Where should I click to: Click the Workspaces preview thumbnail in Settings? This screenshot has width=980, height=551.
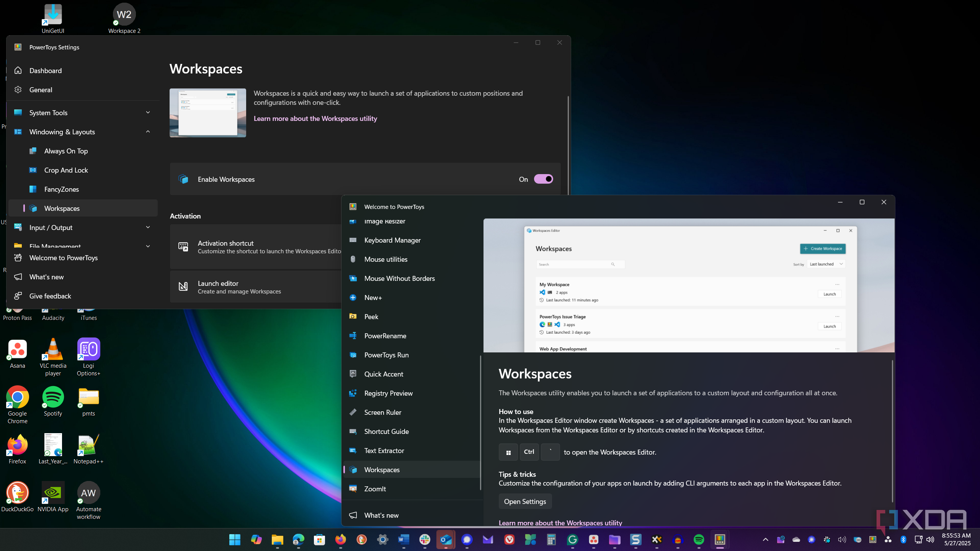[x=207, y=113]
